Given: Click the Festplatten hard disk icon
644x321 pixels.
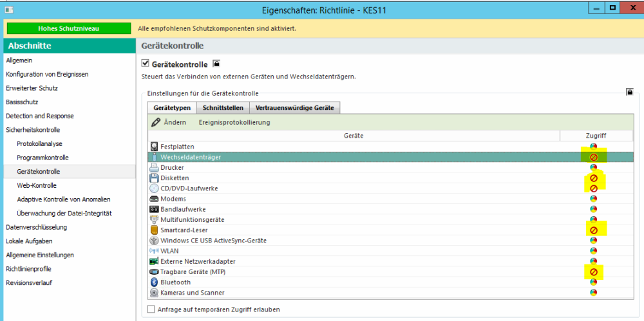Looking at the screenshot, I should coord(154,147).
